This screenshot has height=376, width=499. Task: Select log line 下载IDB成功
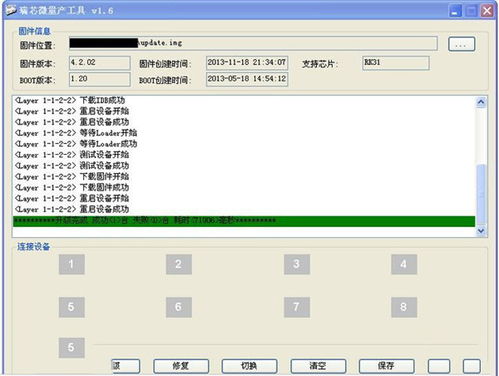coord(70,100)
